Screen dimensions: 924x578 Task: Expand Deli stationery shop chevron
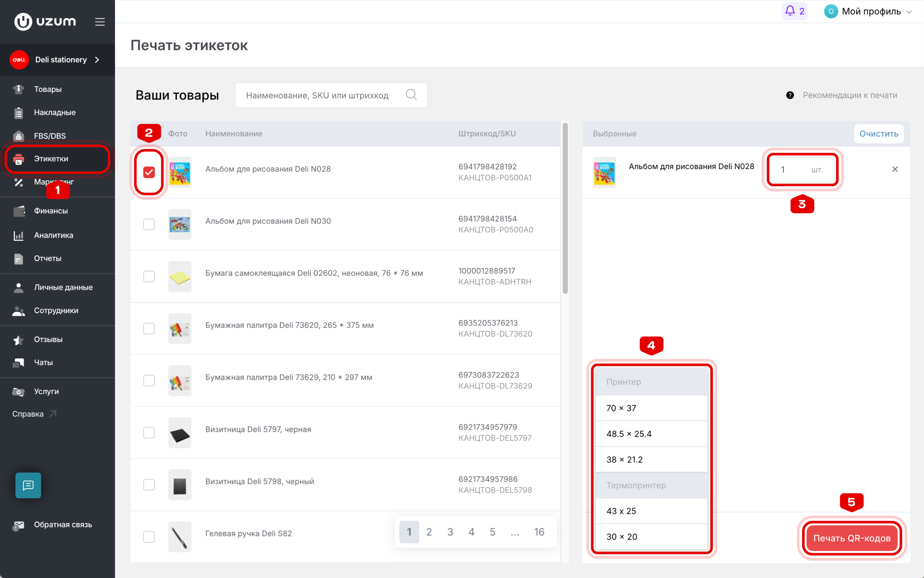pyautogui.click(x=97, y=60)
